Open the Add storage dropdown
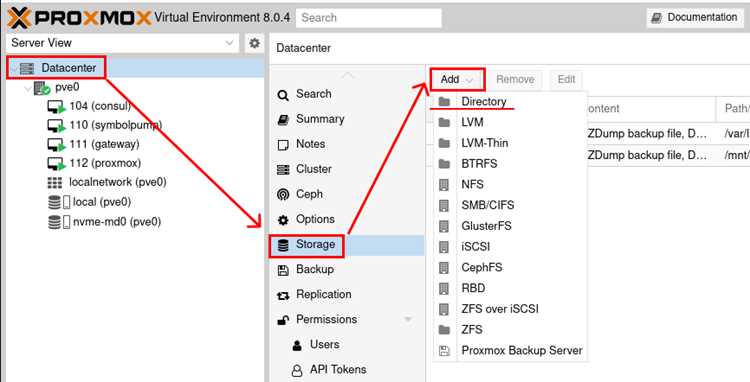This screenshot has height=382, width=750. (x=457, y=79)
